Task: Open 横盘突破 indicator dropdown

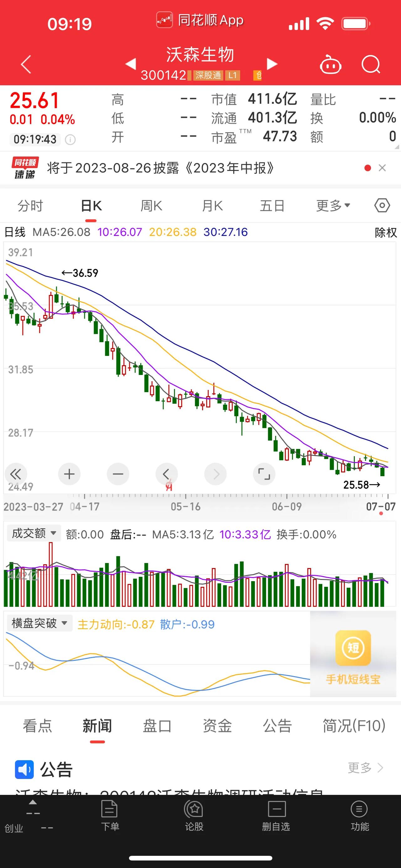Action: tap(39, 623)
